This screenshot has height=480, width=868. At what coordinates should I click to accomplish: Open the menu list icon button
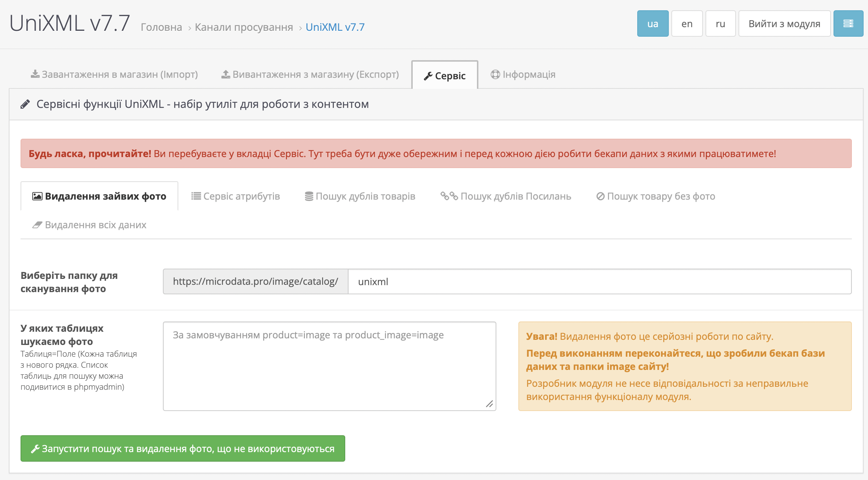(848, 24)
